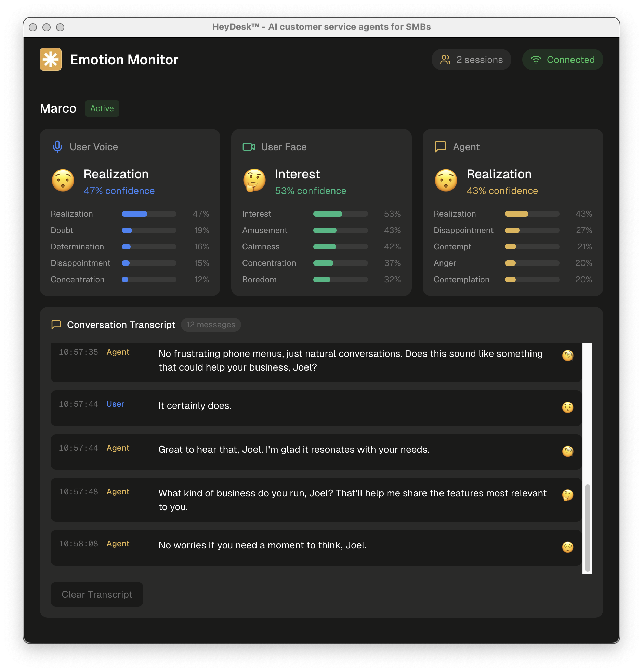Screen dimensions: 643x672
Task: Click the thinking emoji in User Face panel
Action: pos(254,180)
